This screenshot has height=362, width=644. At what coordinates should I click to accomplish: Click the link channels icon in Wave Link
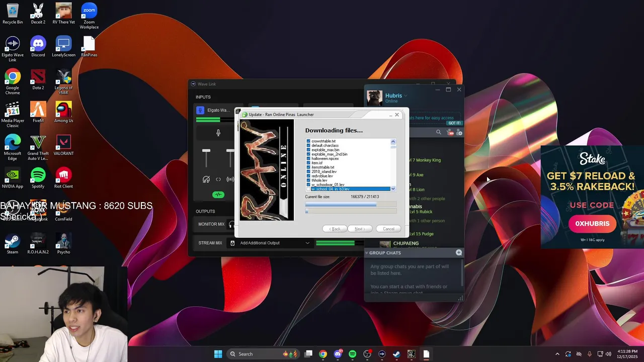coord(218,179)
